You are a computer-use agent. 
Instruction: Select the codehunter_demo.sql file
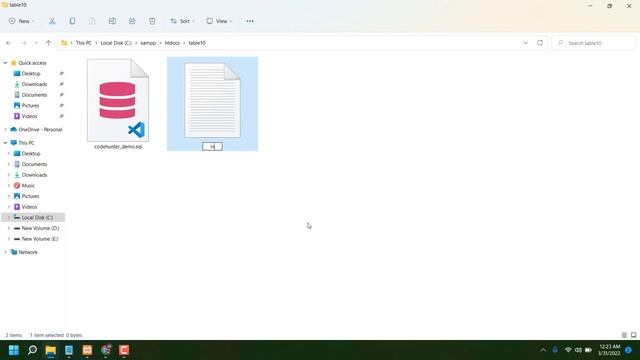(118, 104)
